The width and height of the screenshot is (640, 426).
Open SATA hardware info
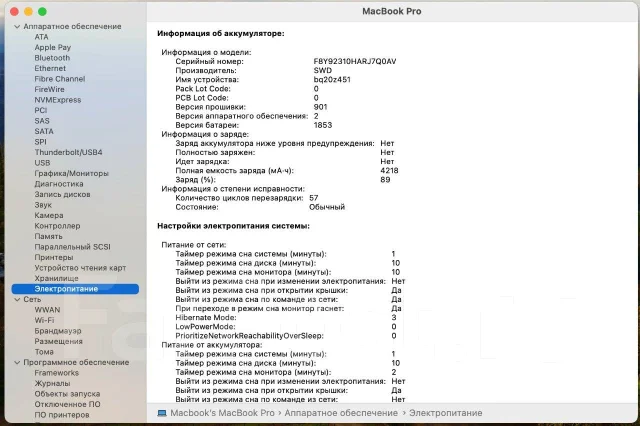(x=44, y=131)
